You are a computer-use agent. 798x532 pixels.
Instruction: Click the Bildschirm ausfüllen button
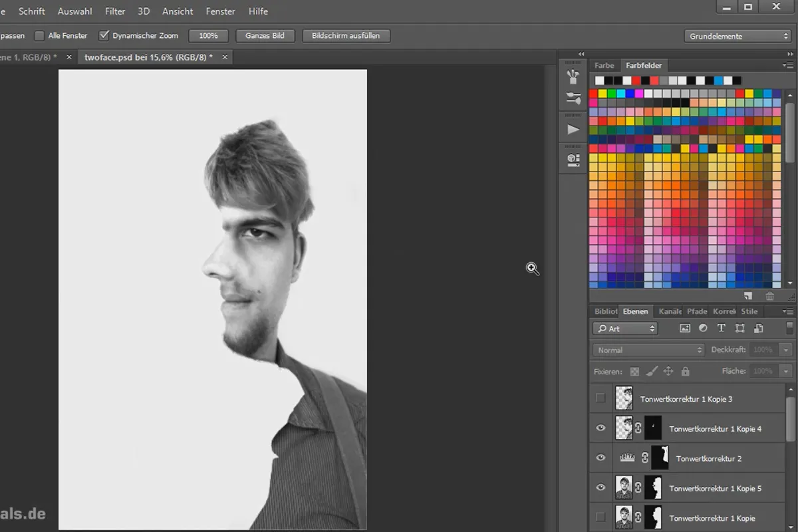346,36
